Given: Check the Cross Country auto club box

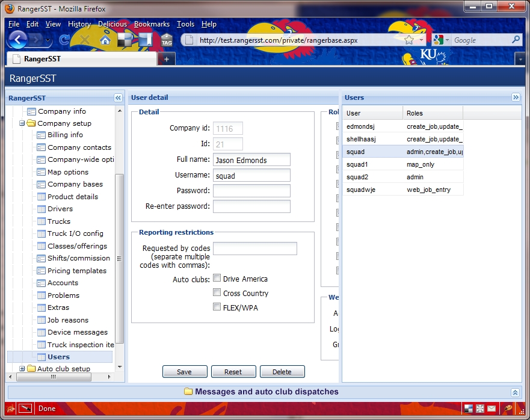Looking at the screenshot, I should [217, 293].
